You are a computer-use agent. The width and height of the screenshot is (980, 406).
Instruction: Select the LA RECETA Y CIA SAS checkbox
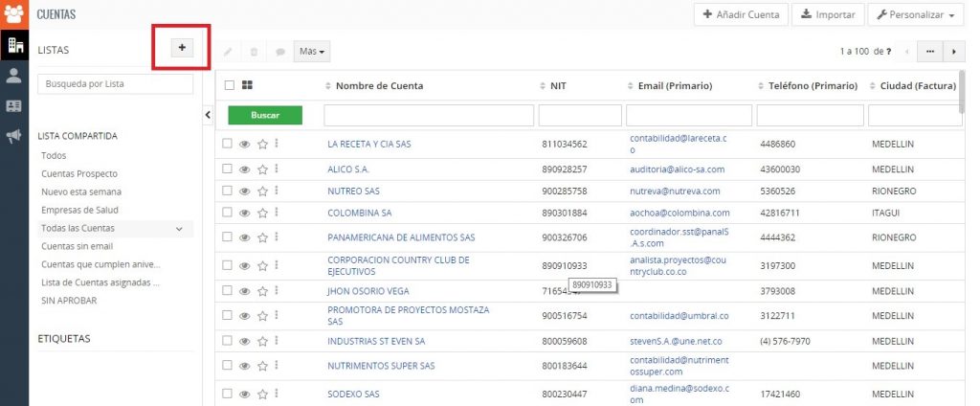click(x=228, y=144)
